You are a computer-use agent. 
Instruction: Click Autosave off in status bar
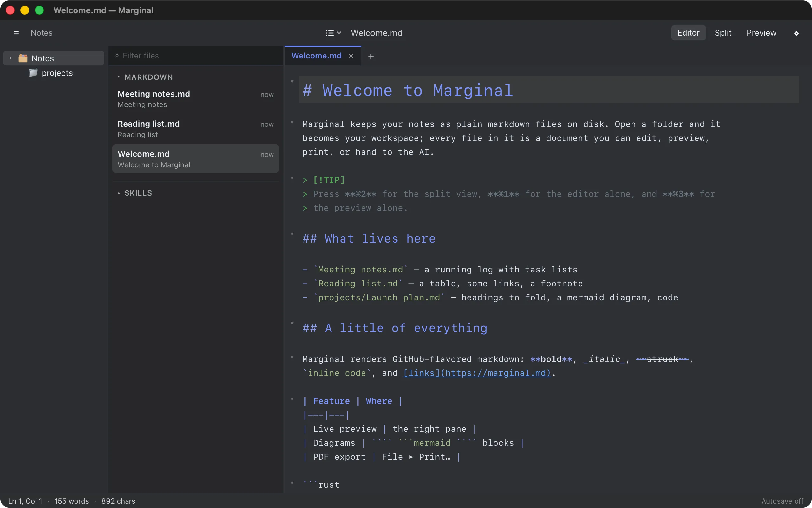[x=782, y=501]
